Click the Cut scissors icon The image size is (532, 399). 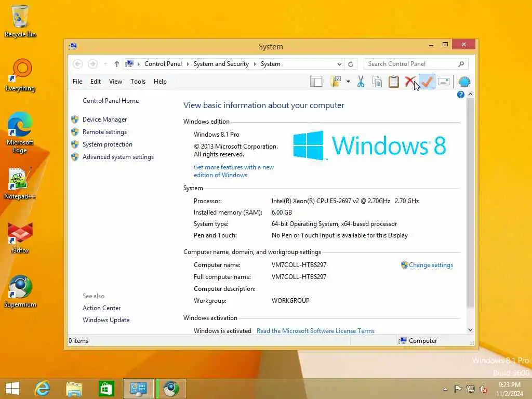[361, 82]
